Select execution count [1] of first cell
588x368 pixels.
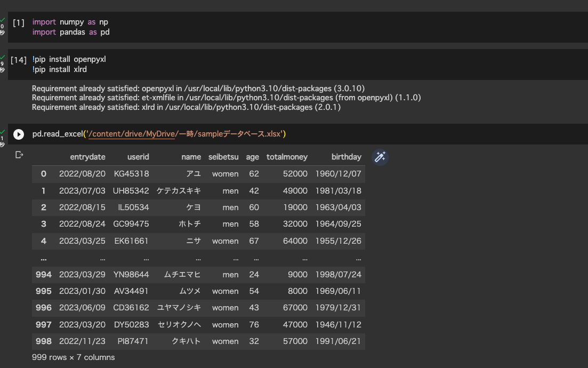pos(18,22)
